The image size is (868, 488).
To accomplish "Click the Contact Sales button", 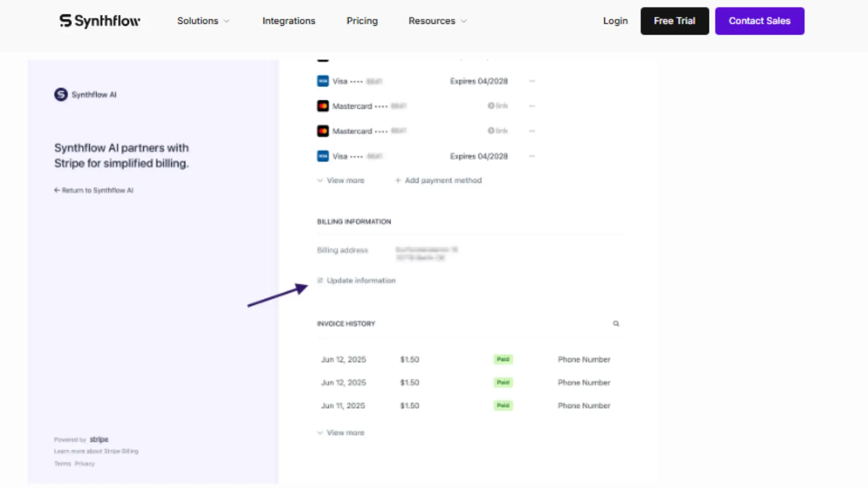I will 759,21.
